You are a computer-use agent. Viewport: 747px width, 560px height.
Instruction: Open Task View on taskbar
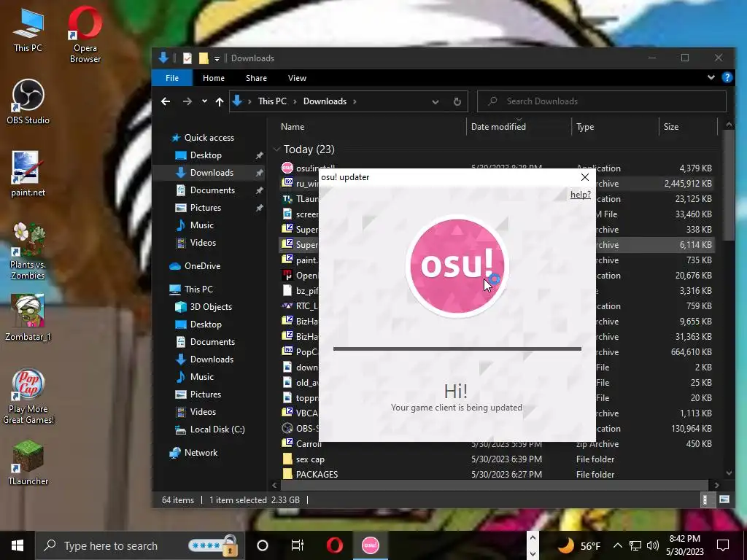coord(298,545)
